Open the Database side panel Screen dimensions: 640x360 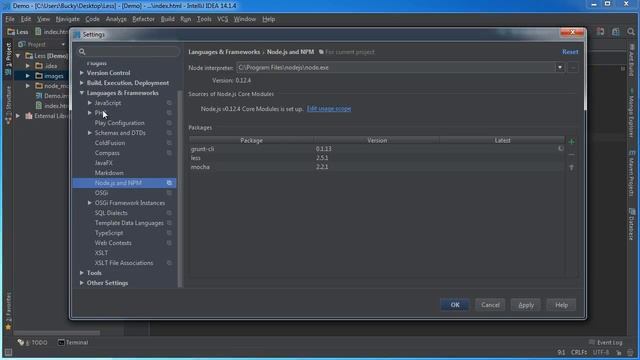tap(631, 224)
